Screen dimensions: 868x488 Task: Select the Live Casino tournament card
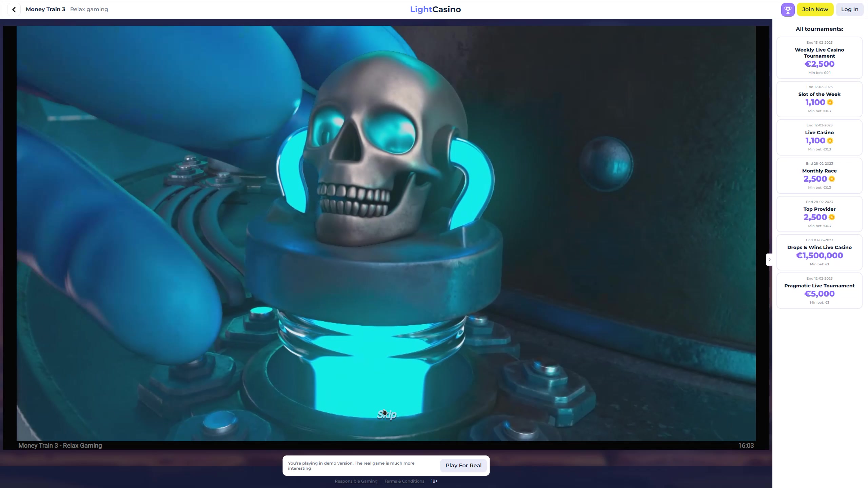pos(819,137)
